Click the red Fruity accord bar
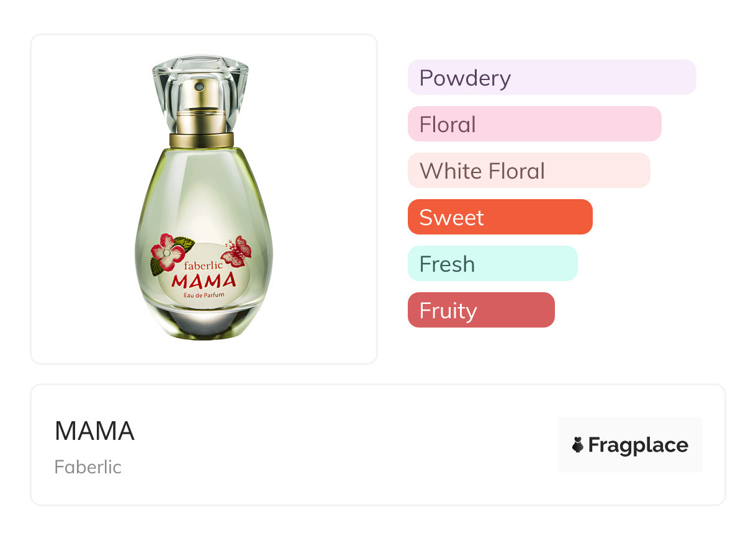The height and width of the screenshot is (536, 756). click(x=480, y=310)
